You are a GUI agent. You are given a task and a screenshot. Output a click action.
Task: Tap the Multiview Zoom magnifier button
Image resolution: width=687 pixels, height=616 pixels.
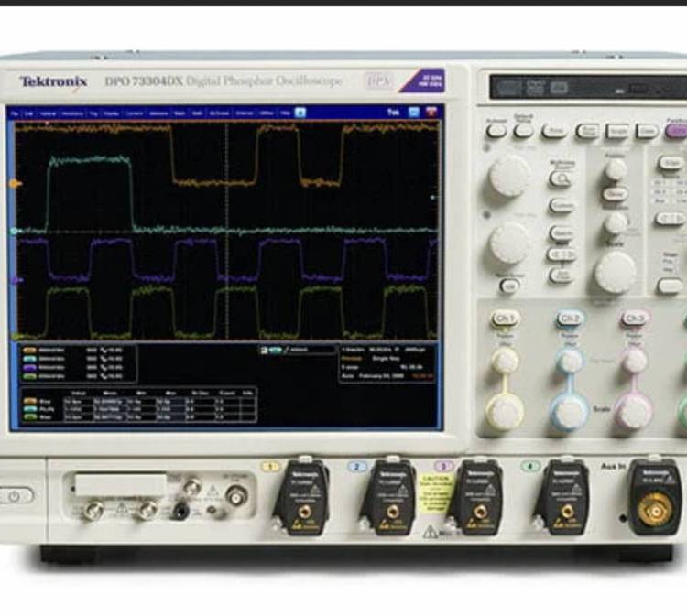[561, 179]
